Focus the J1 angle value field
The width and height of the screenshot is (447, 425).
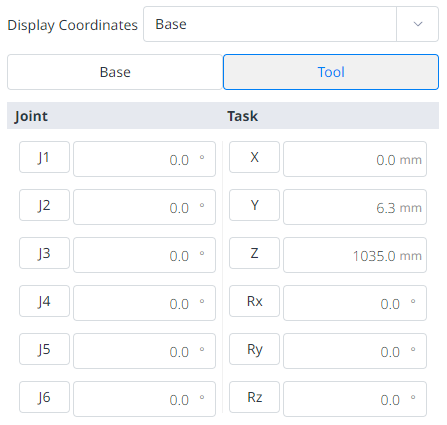(144, 159)
